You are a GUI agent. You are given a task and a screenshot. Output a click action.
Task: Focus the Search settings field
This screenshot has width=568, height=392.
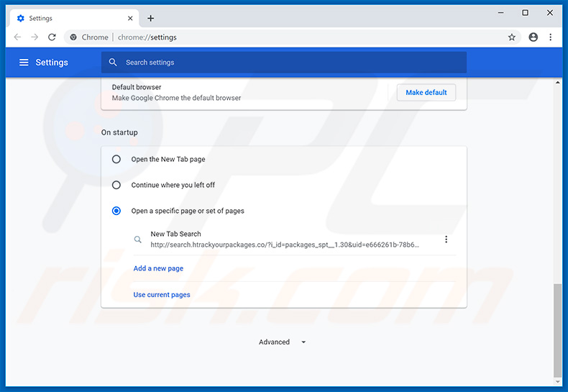[283, 63]
